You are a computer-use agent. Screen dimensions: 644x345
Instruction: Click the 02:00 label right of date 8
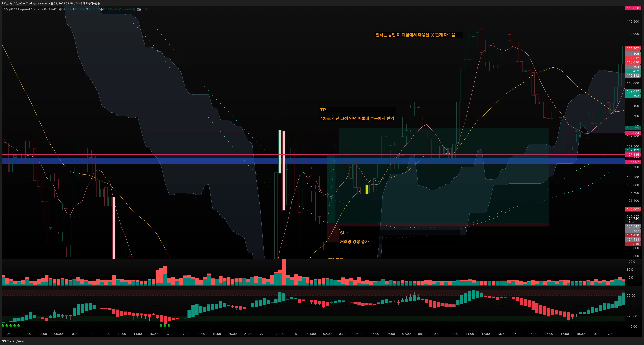tap(327, 334)
